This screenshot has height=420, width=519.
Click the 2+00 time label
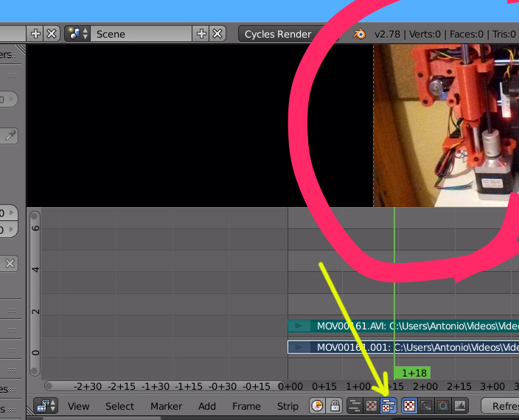coord(425,386)
